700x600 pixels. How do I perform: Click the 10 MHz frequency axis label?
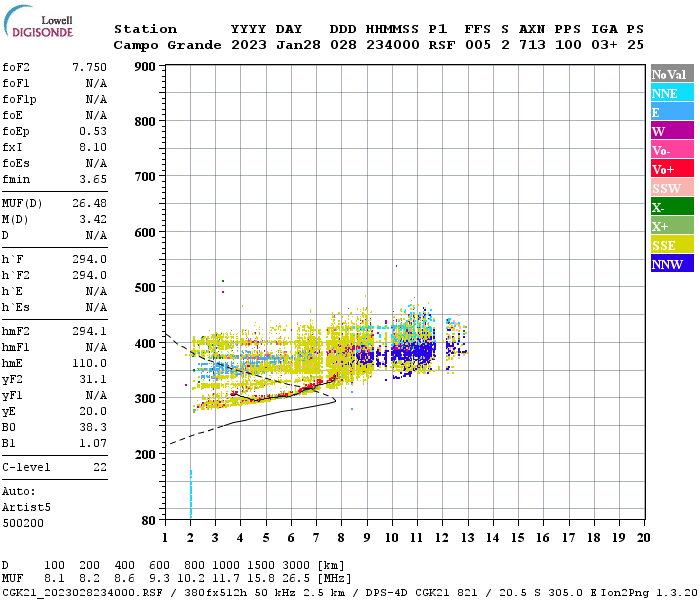[392, 538]
